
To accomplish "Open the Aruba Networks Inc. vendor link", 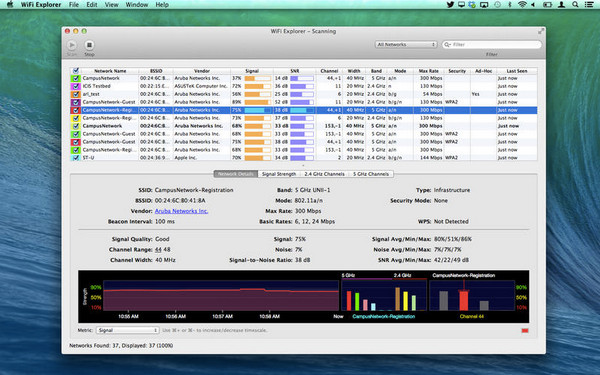I will coord(181,211).
